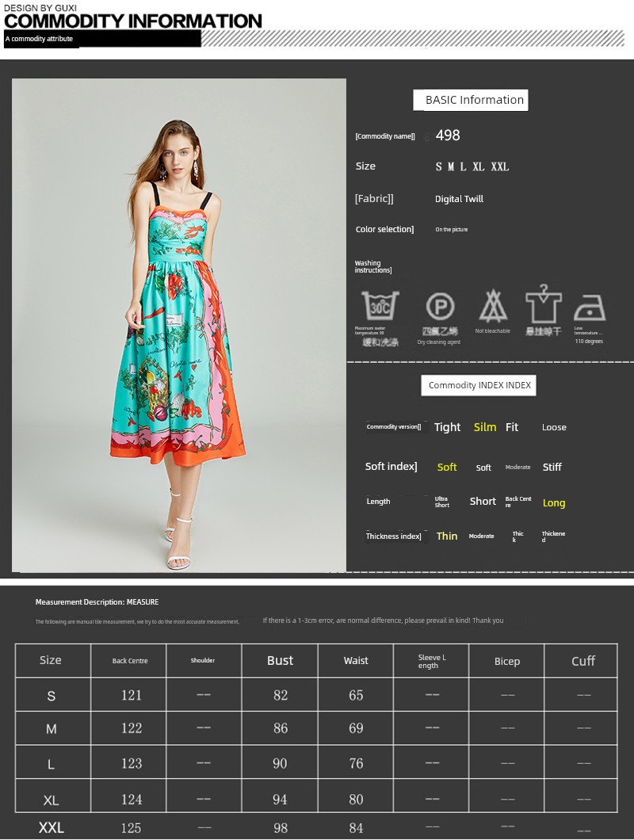
Task: Choose the highlighted Long length option
Action: point(554,503)
